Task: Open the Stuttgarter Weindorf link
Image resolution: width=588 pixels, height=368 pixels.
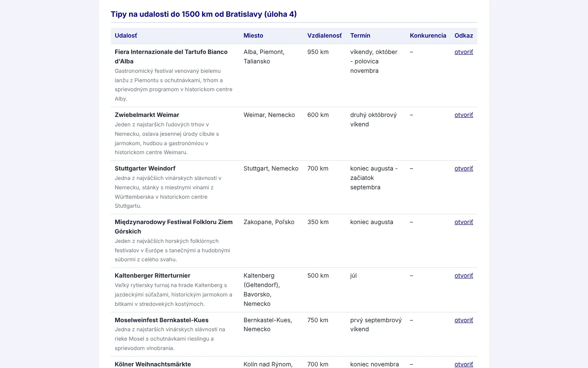Action: click(463, 168)
